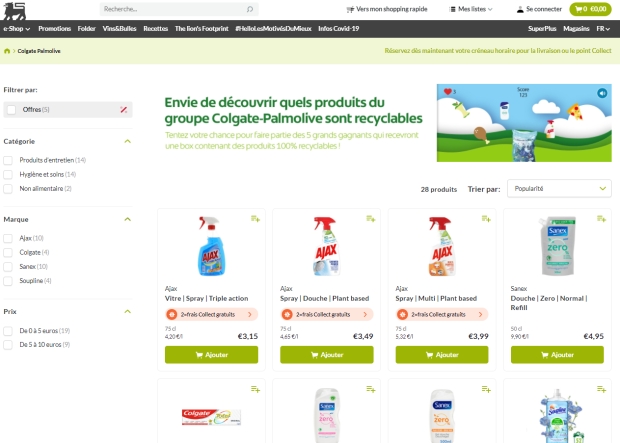Click the Se connecter link
This screenshot has height=443, width=620.
pyautogui.click(x=539, y=9)
